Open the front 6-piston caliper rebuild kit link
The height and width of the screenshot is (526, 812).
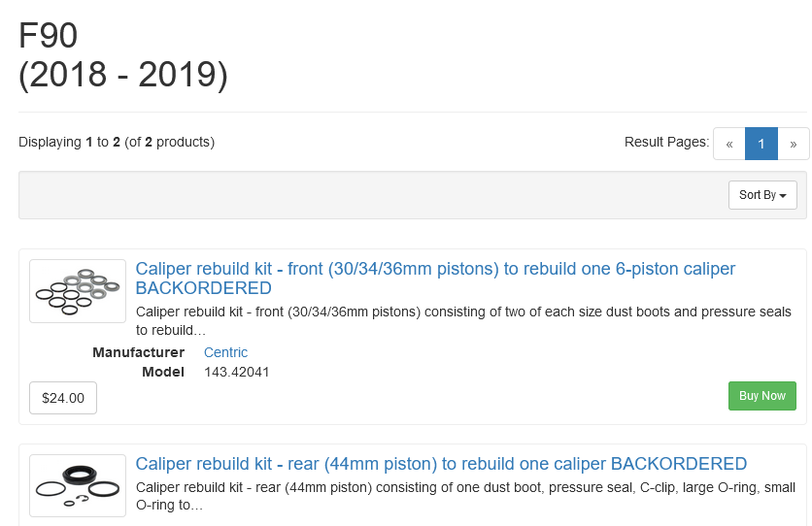[435, 279]
